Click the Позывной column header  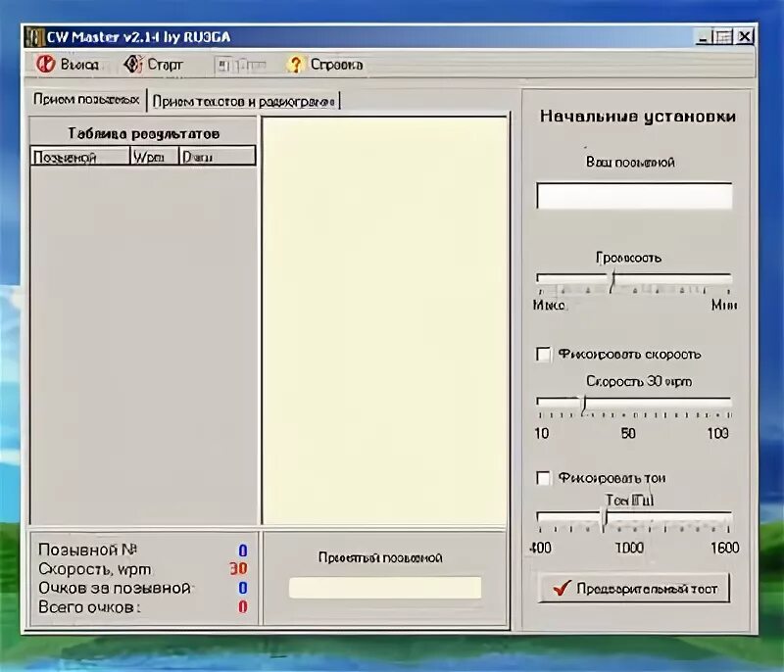tap(80, 157)
